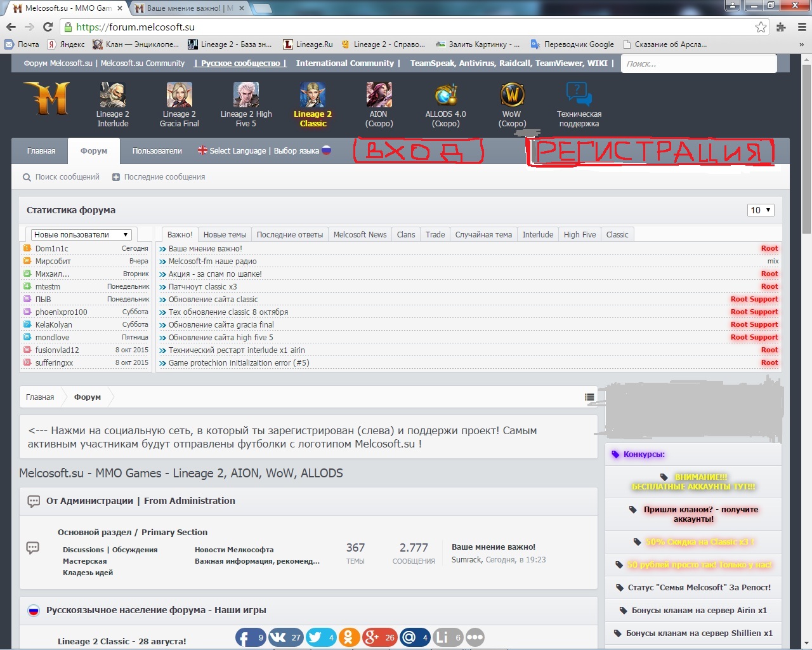Open Последние сообщения link
The width and height of the screenshot is (812, 650).
click(159, 177)
